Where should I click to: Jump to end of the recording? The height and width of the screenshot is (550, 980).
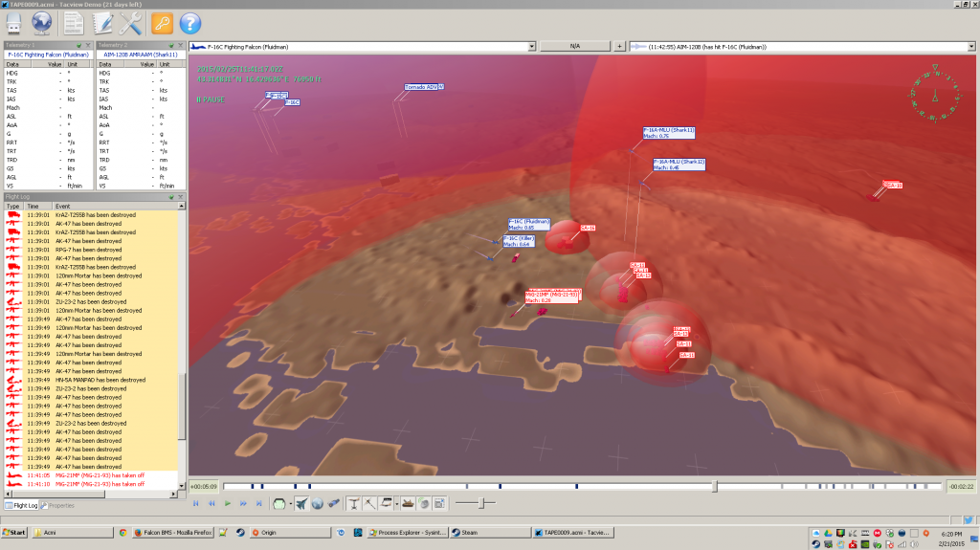258,503
